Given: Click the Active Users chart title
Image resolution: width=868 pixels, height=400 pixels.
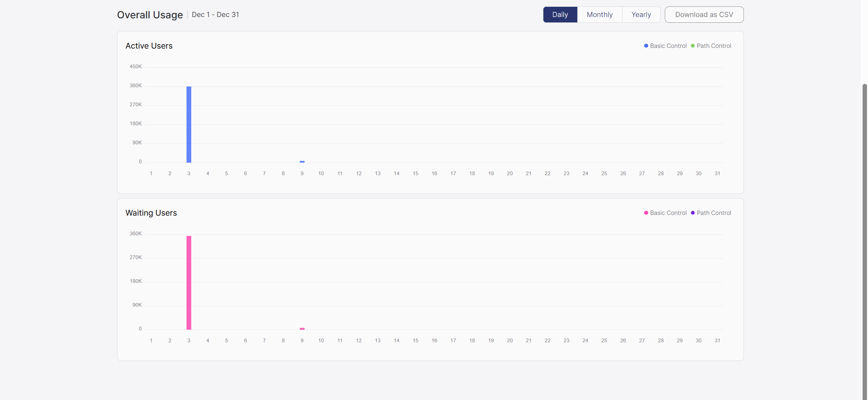Looking at the screenshot, I should pos(149,46).
